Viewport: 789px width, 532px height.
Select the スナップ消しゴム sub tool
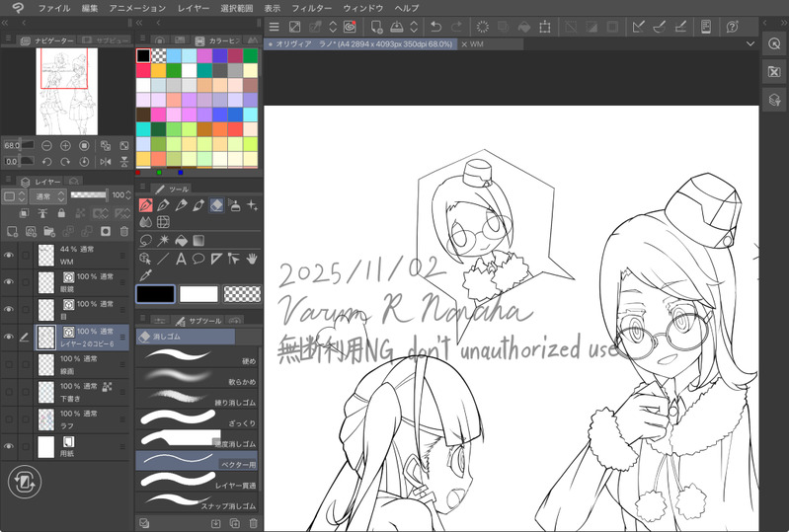click(197, 500)
